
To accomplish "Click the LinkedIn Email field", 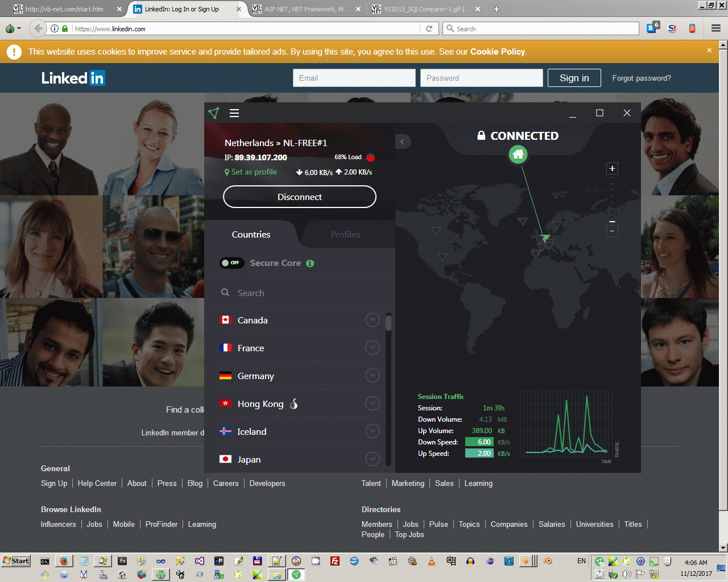I will click(x=354, y=78).
